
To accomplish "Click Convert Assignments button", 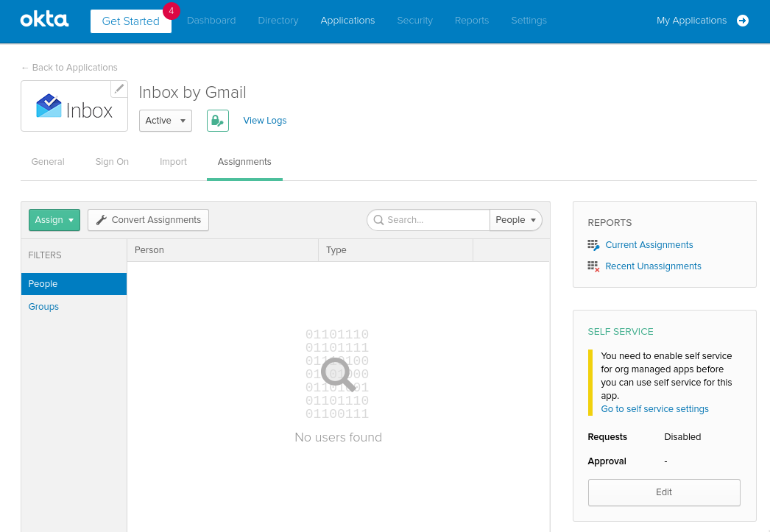I will tap(148, 220).
